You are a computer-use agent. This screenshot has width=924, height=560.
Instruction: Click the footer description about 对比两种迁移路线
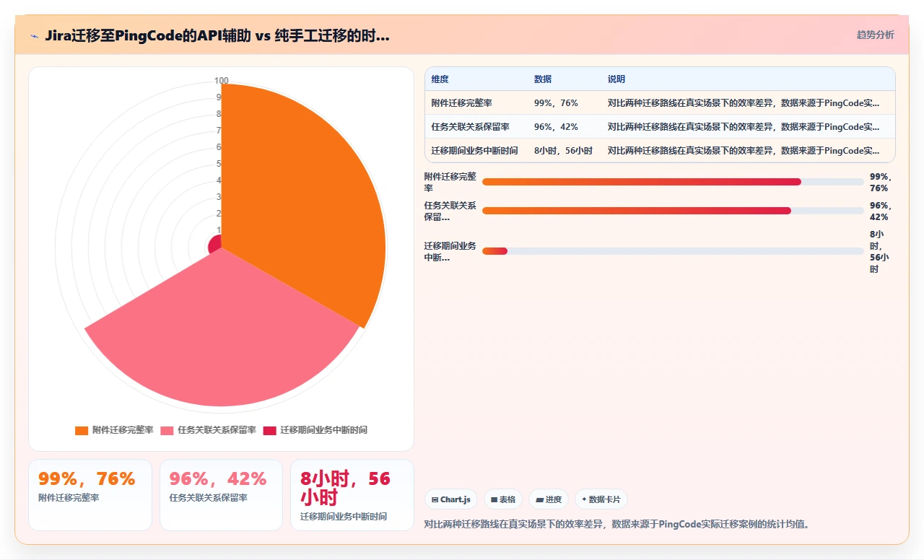point(617,524)
